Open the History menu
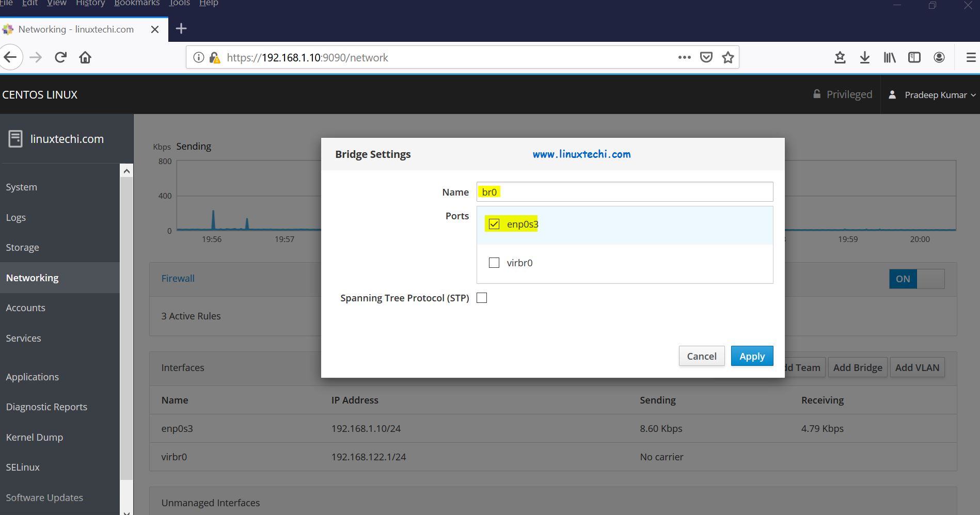Screen dimensions: 980x515 [90, 3]
